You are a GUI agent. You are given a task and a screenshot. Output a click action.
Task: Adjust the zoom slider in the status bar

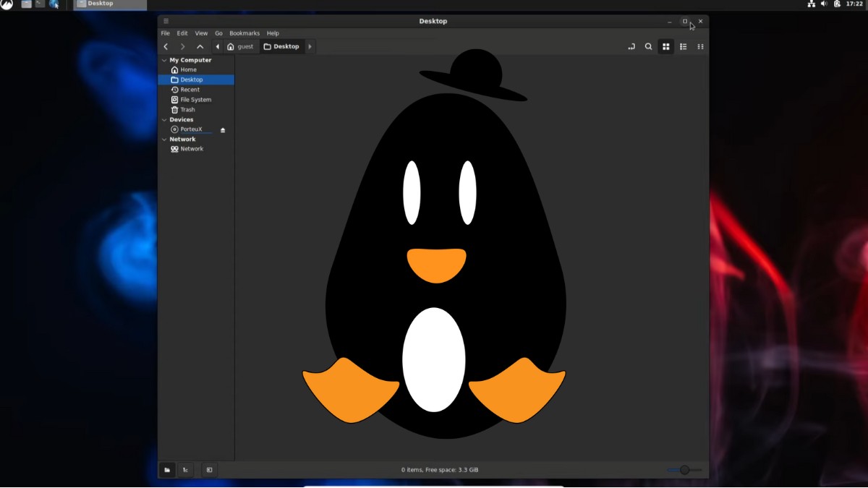[683, 469]
